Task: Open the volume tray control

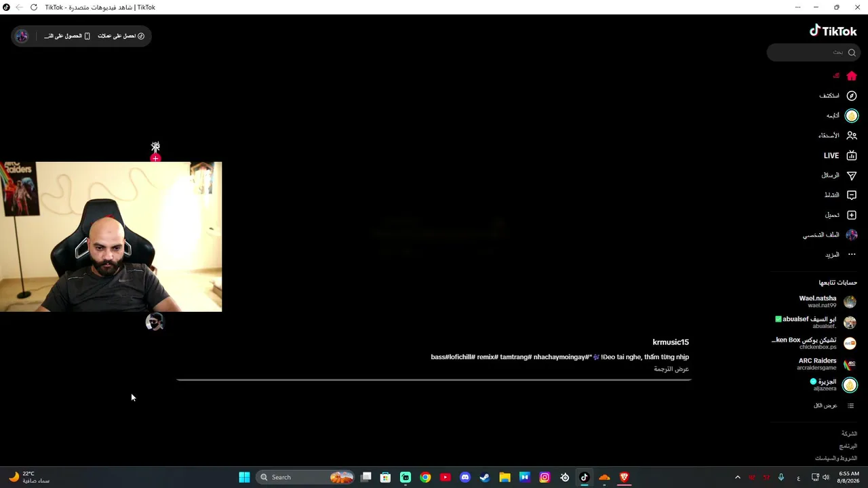Action: pyautogui.click(x=825, y=477)
